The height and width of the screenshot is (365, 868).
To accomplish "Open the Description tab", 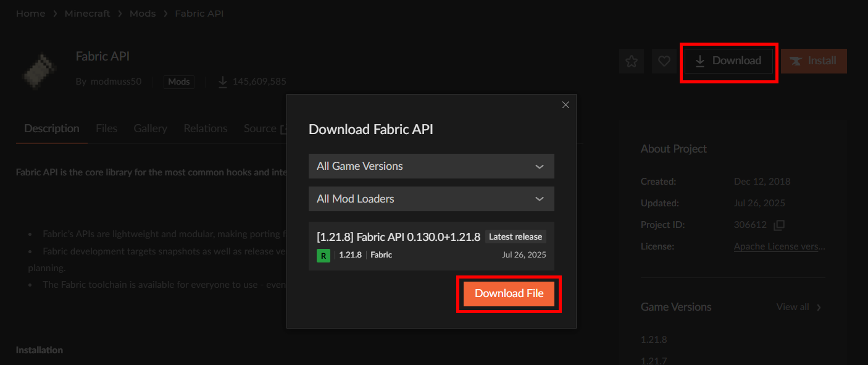I will pos(52,128).
